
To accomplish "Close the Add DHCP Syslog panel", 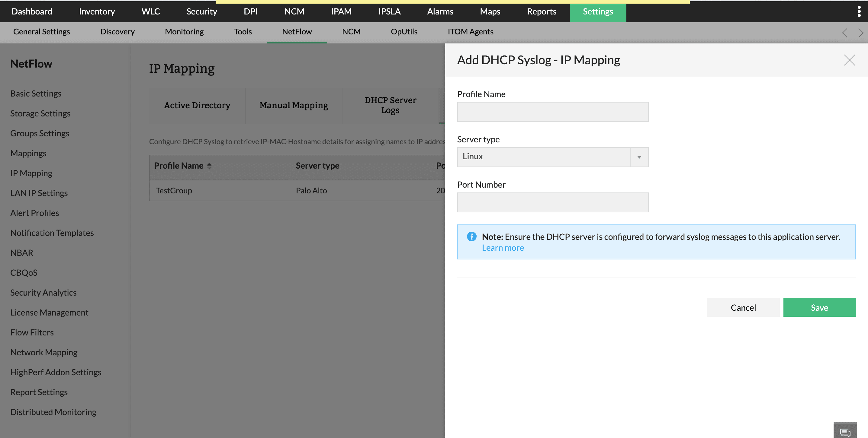I will point(849,60).
